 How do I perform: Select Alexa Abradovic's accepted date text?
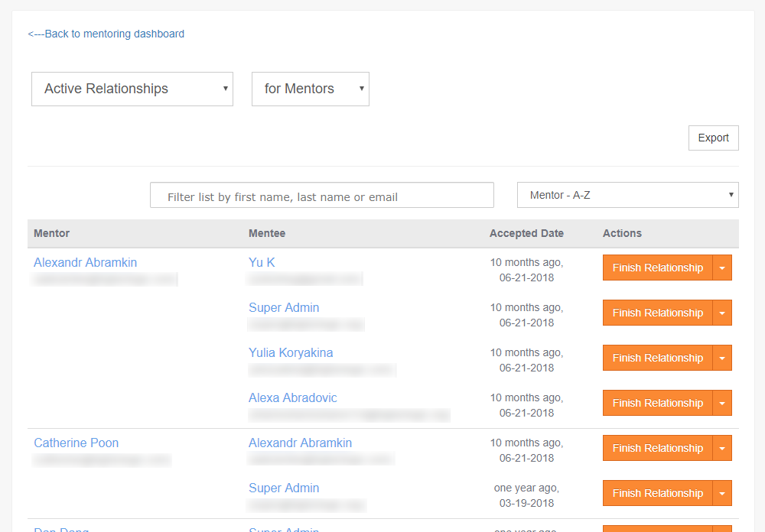tap(526, 405)
